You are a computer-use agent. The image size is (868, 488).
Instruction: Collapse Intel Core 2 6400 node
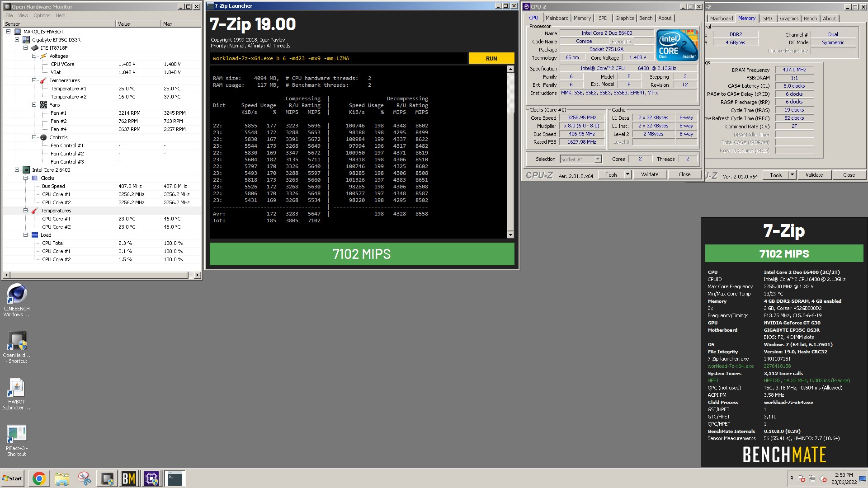point(17,170)
